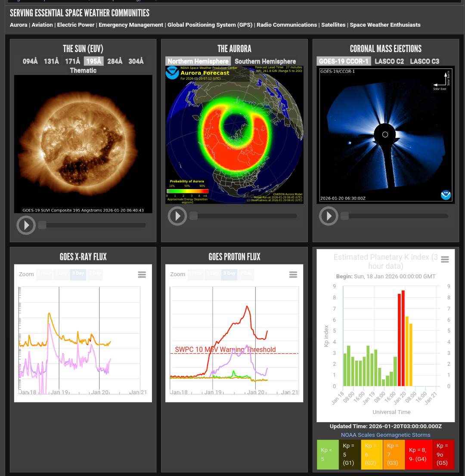The width and height of the screenshot is (465, 476).
Task: Click the CORONAL MASS EJECTIONS heading
Action: point(385,49)
